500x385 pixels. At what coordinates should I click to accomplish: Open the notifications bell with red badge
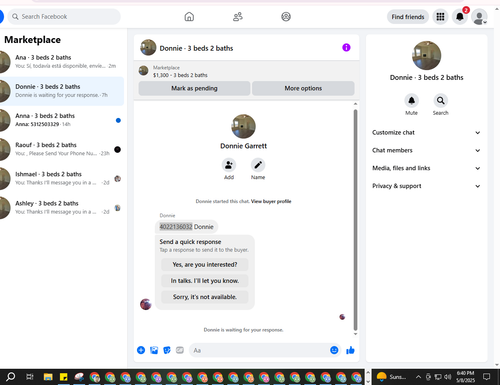[460, 17]
